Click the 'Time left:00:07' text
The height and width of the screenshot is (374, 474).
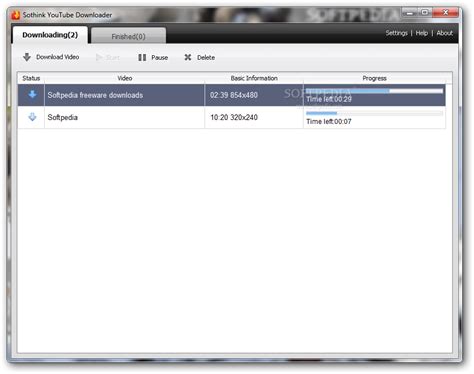coord(329,122)
